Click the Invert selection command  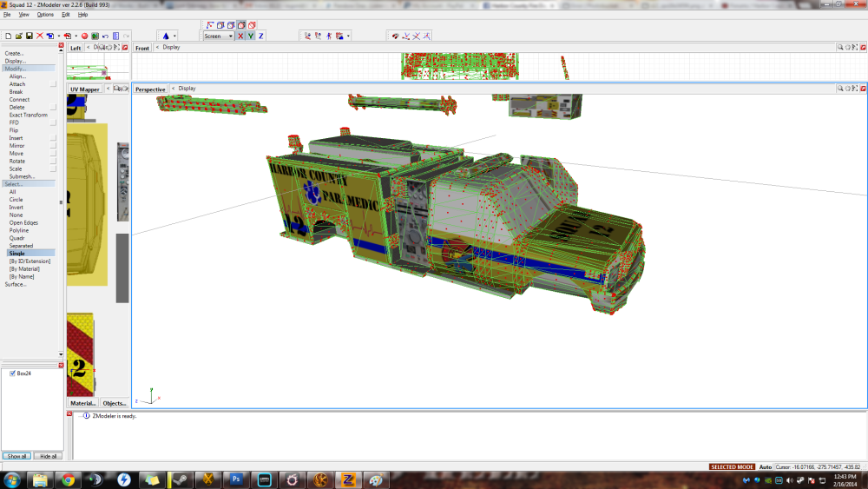(x=16, y=207)
